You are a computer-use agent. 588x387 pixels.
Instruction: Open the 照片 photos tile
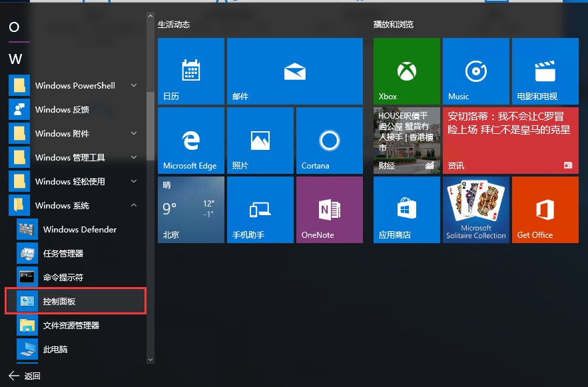[260, 141]
